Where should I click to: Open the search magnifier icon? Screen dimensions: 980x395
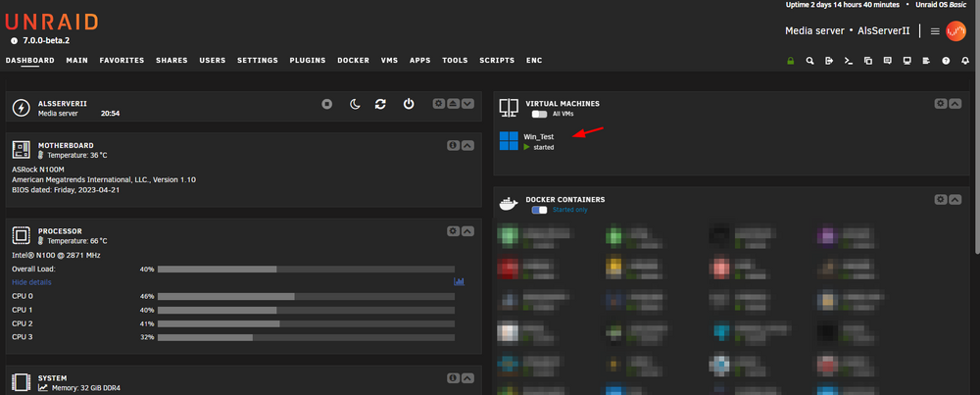click(810, 61)
